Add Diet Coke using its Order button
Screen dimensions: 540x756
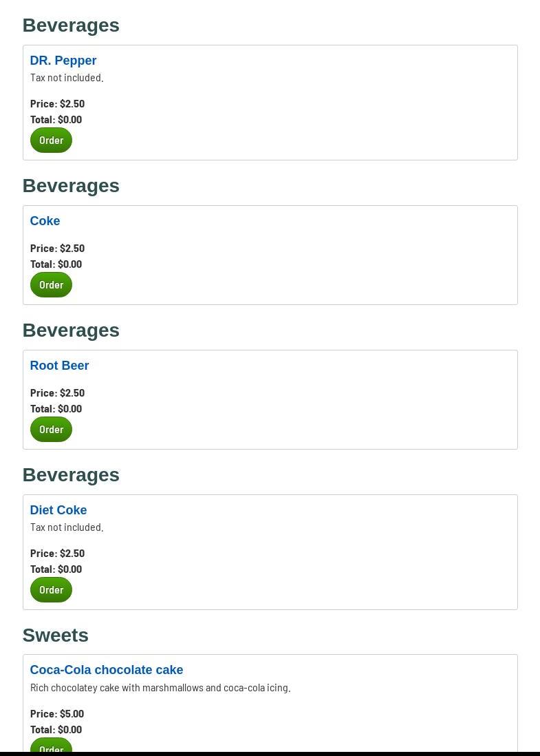(51, 590)
